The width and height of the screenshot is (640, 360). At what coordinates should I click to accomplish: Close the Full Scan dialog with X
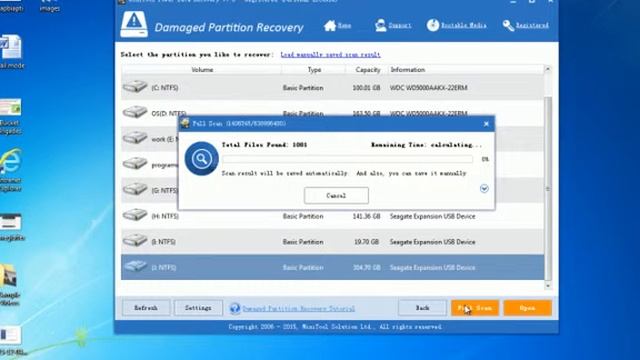[x=486, y=124]
